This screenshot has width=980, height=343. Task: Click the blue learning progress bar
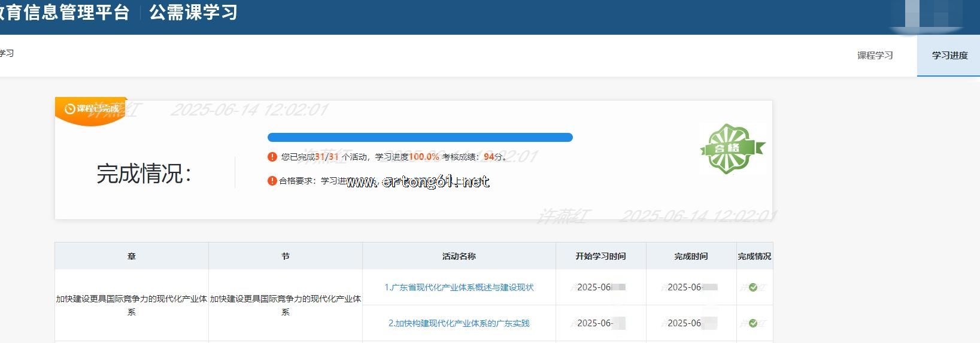420,138
